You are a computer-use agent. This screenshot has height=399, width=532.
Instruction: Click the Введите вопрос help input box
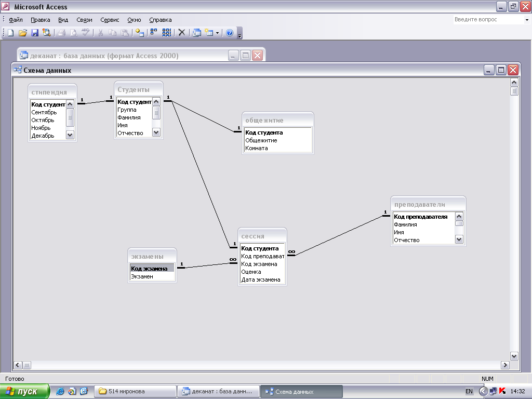pos(488,20)
